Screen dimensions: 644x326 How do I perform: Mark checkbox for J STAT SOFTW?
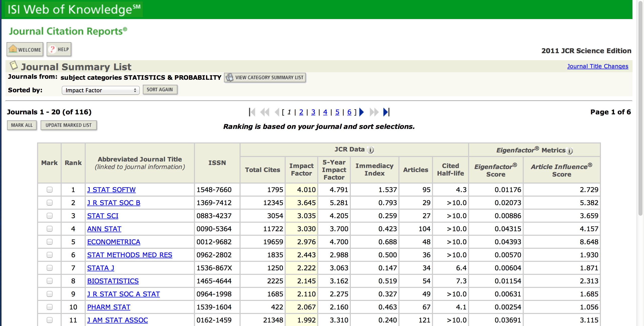point(50,190)
